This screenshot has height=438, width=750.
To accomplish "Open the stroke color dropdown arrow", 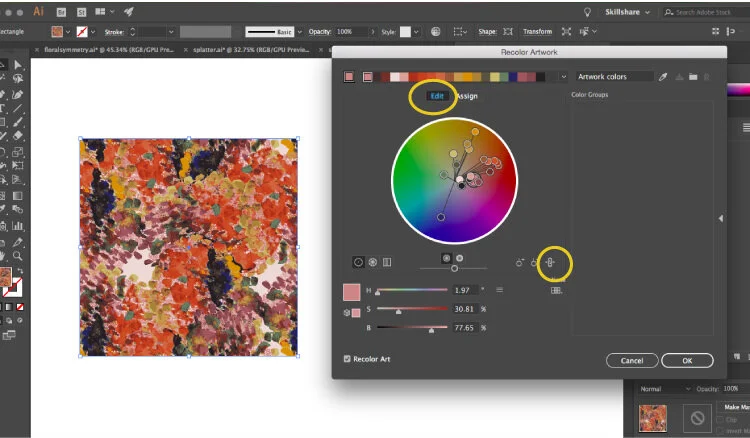I will (x=93, y=32).
